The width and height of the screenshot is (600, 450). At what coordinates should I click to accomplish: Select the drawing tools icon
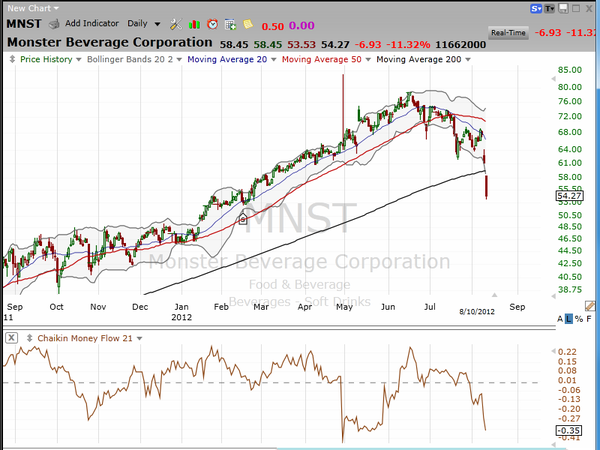(174, 22)
